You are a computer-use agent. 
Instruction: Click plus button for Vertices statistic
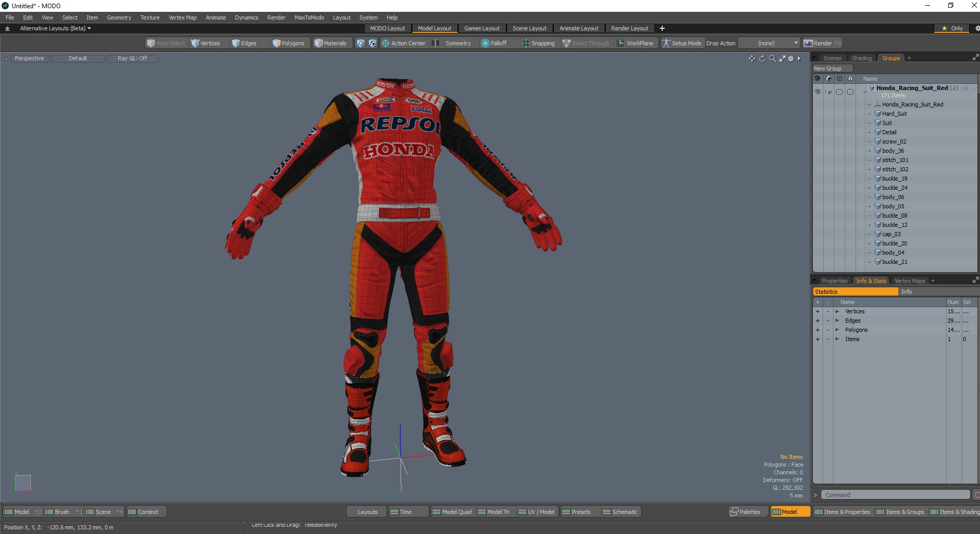point(818,311)
